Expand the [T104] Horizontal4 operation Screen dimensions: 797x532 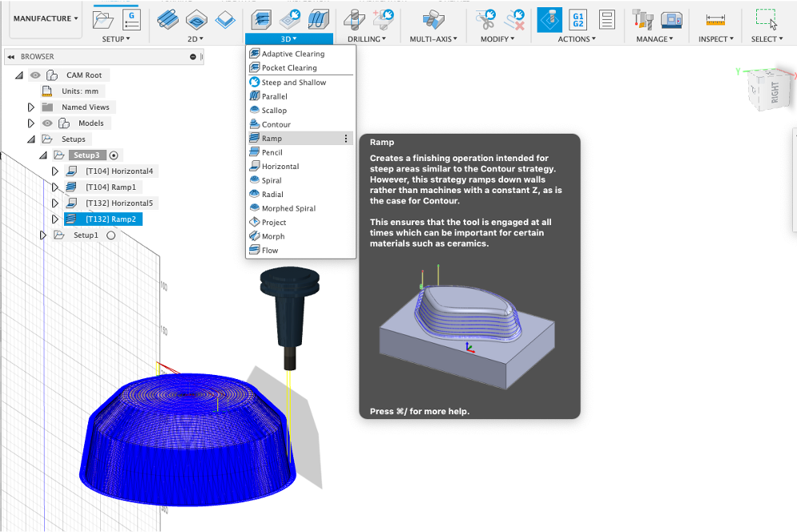(x=55, y=171)
